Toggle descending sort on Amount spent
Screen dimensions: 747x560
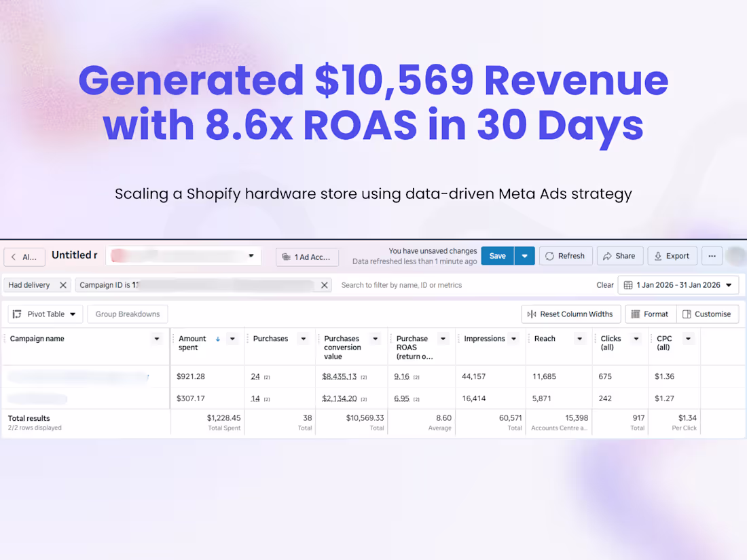pyautogui.click(x=217, y=338)
